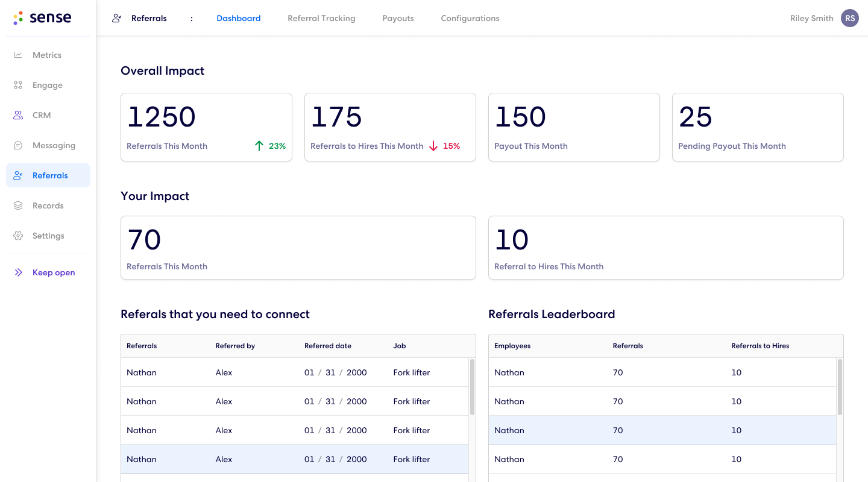This screenshot has height=482, width=868.
Task: Open Riley Smith user menu
Action: click(x=811, y=18)
